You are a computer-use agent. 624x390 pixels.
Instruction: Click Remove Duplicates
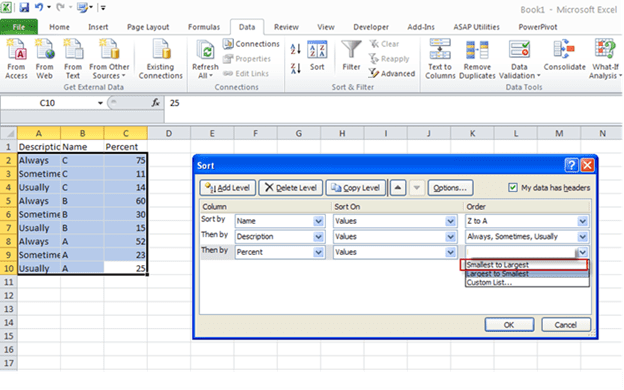pyautogui.click(x=477, y=59)
